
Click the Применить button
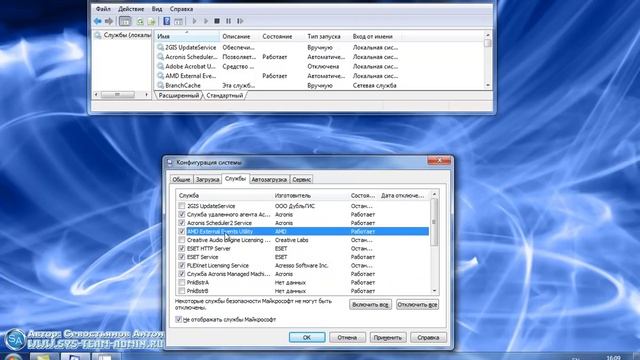tap(387, 338)
